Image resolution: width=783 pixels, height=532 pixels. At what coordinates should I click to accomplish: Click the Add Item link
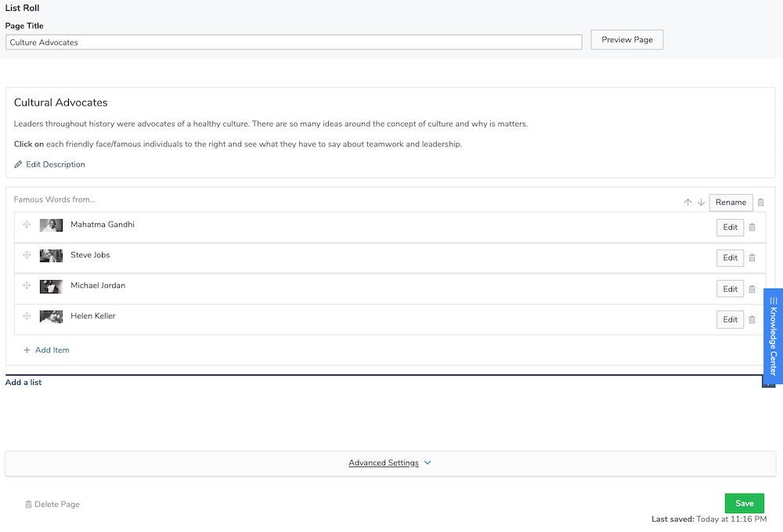coord(52,350)
